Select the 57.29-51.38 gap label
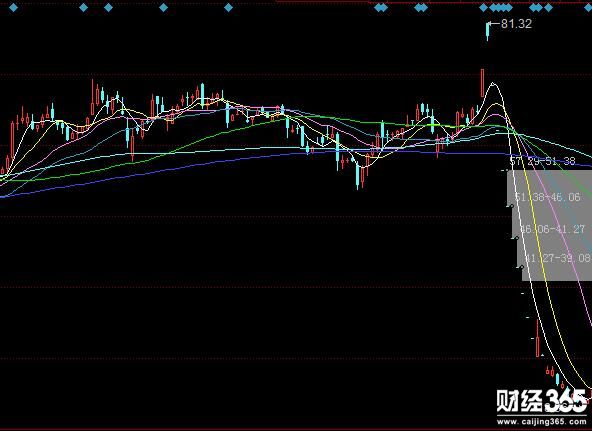This screenshot has width=592, height=431. point(543,162)
